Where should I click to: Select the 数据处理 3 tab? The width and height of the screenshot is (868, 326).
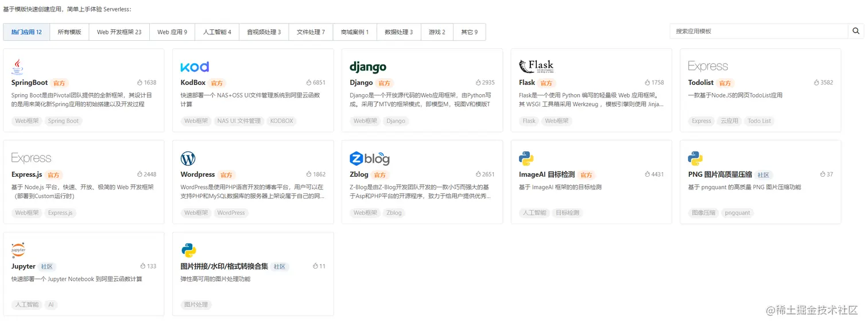399,32
